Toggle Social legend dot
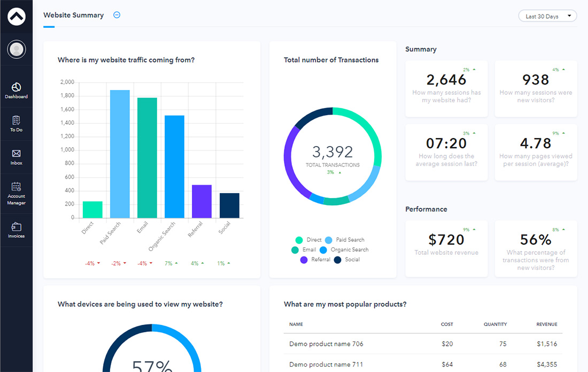This screenshot has height=372, width=588. (337, 260)
